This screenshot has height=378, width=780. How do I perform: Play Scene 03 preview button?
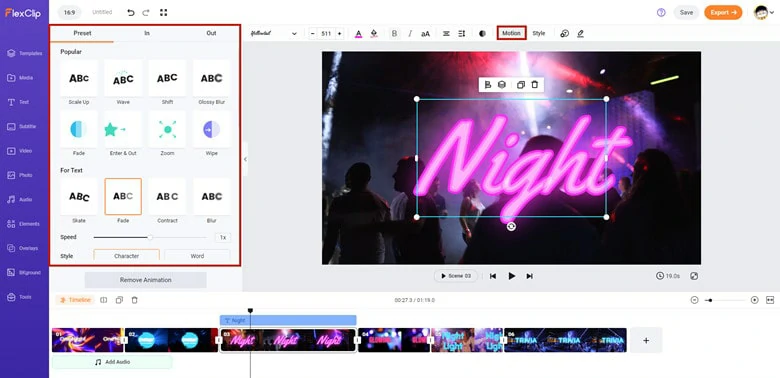[x=456, y=276]
